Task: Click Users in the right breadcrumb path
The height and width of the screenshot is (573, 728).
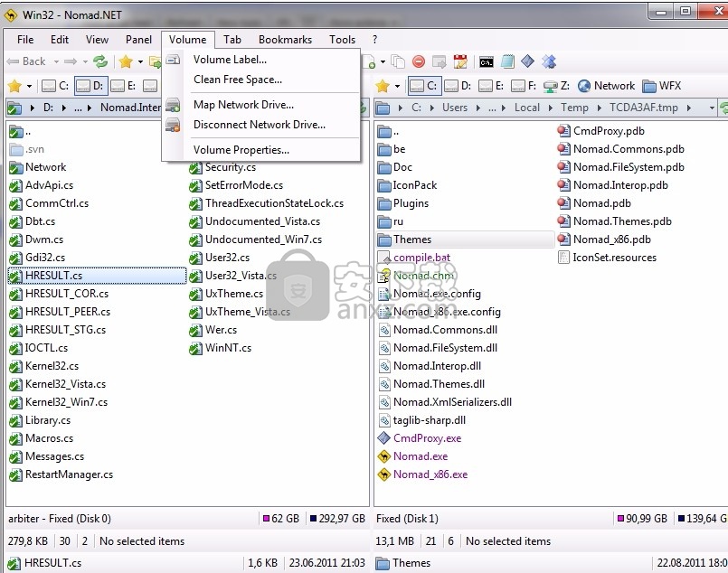Action: click(455, 108)
